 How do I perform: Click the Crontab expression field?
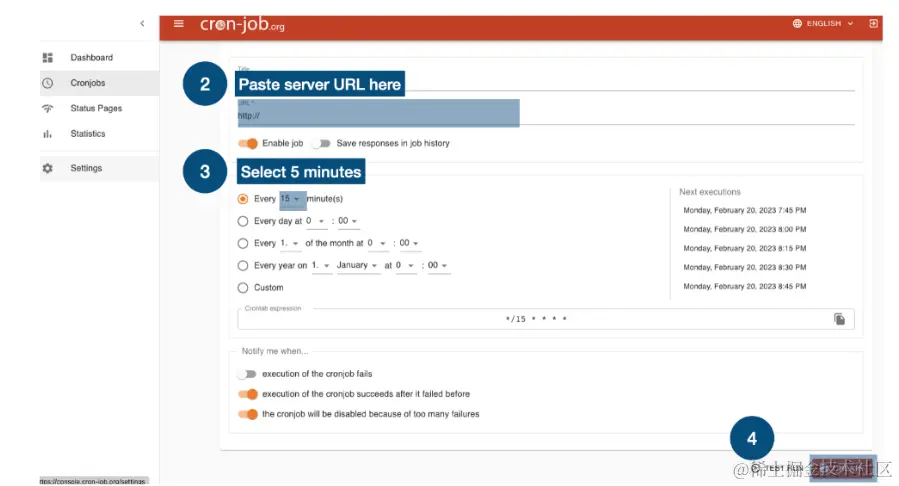pos(546,319)
